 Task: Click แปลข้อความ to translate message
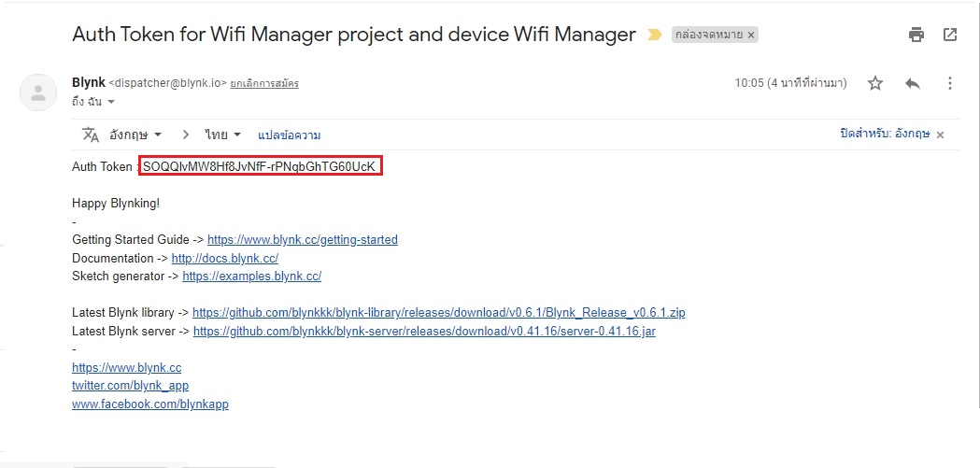coord(289,135)
